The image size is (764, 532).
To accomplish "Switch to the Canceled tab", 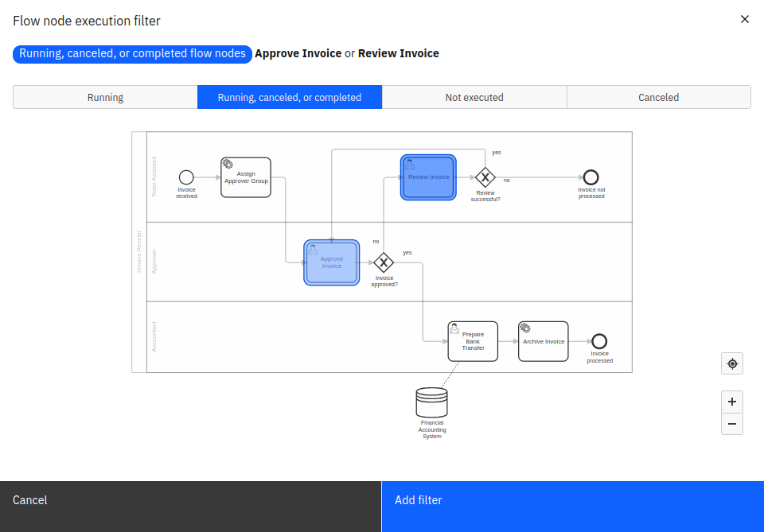I will pyautogui.click(x=658, y=97).
